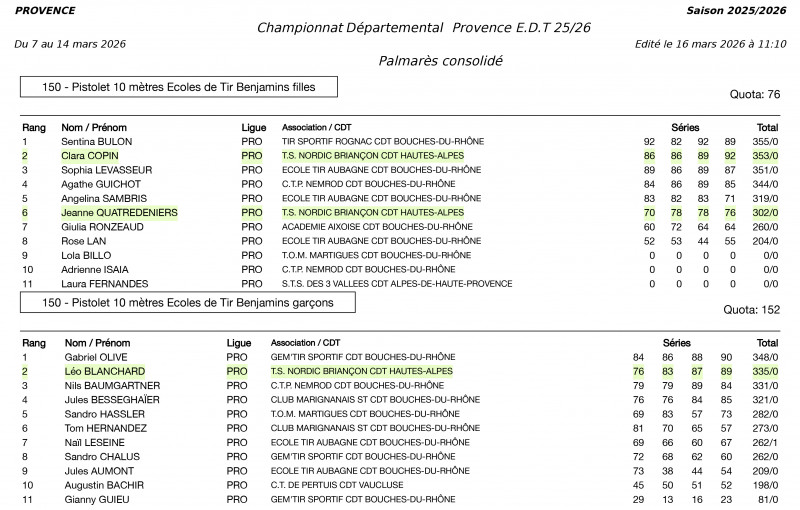Click the total score 335/0 of Léo BLANCHARD
This screenshot has width=800, height=510.
[765, 371]
